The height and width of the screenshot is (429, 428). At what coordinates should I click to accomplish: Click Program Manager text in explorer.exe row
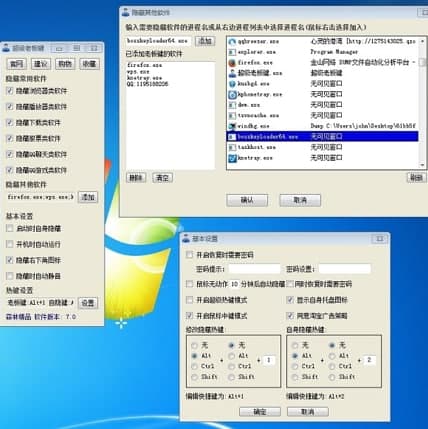tap(334, 52)
